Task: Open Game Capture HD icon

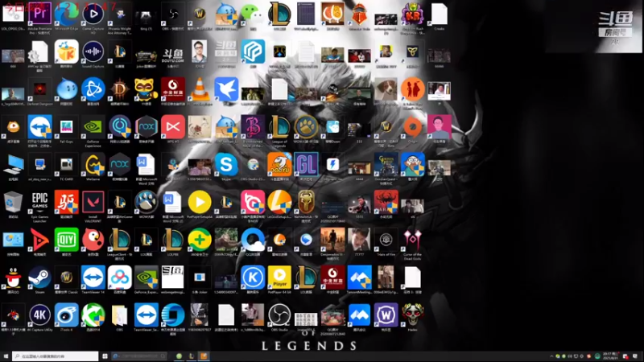Action: 93,14
